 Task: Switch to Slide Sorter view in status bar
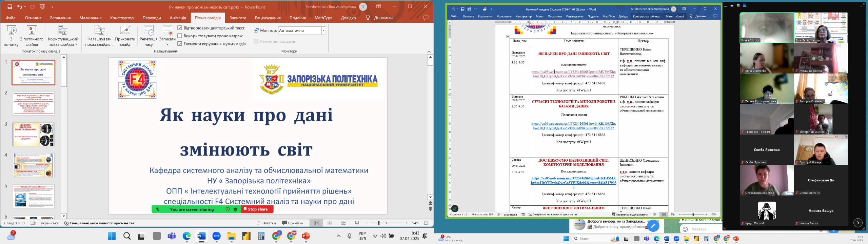(330, 223)
